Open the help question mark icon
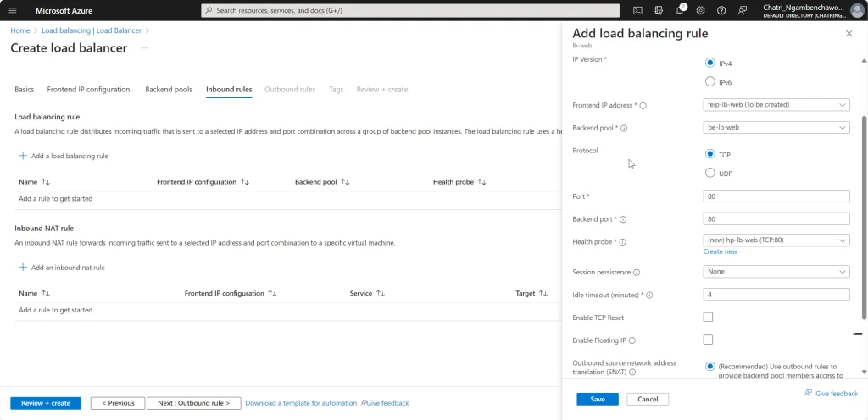This screenshot has height=420, width=868. pyautogui.click(x=721, y=10)
